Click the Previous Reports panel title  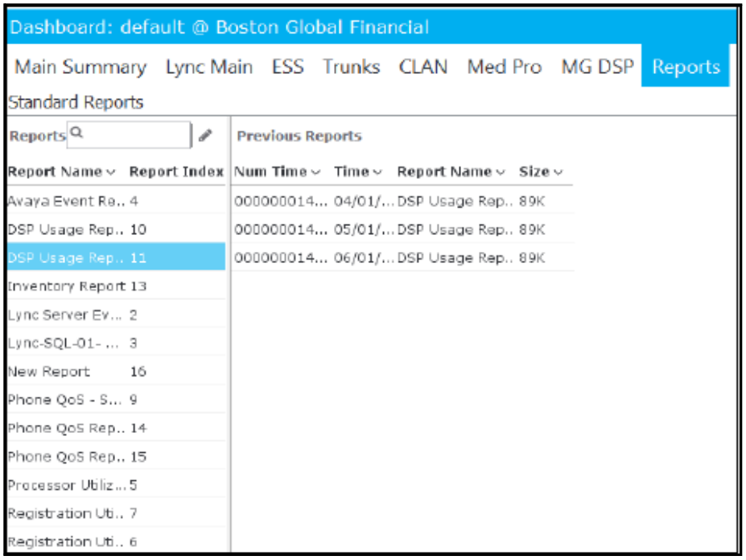click(299, 136)
